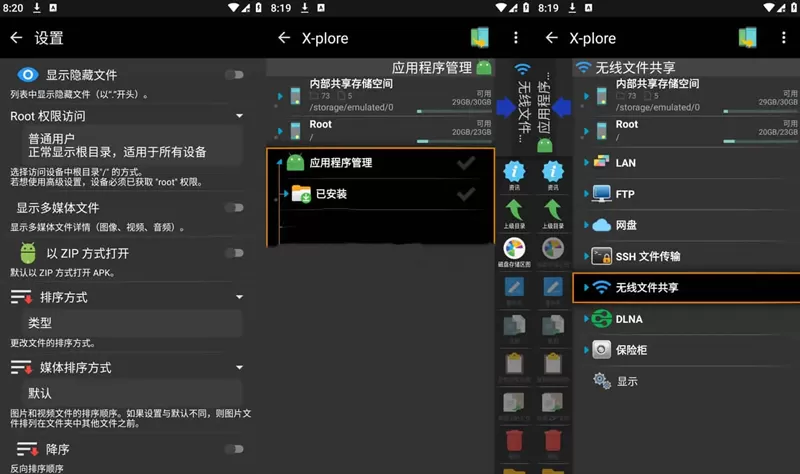Tick checkmark on 应用程序管理 row
800x474 pixels.
[x=466, y=163]
